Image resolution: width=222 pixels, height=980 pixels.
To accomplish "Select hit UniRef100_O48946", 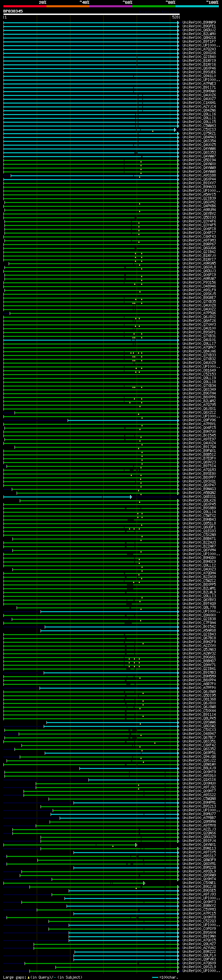I will (199, 286).
